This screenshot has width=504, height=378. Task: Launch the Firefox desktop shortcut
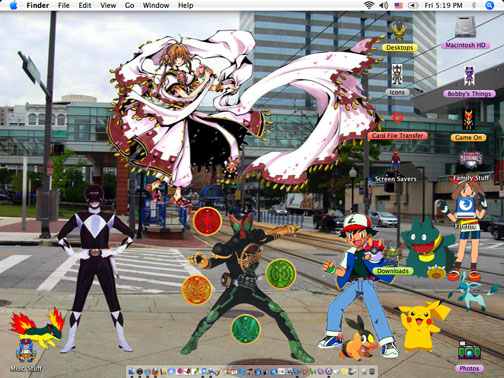tap(466, 207)
